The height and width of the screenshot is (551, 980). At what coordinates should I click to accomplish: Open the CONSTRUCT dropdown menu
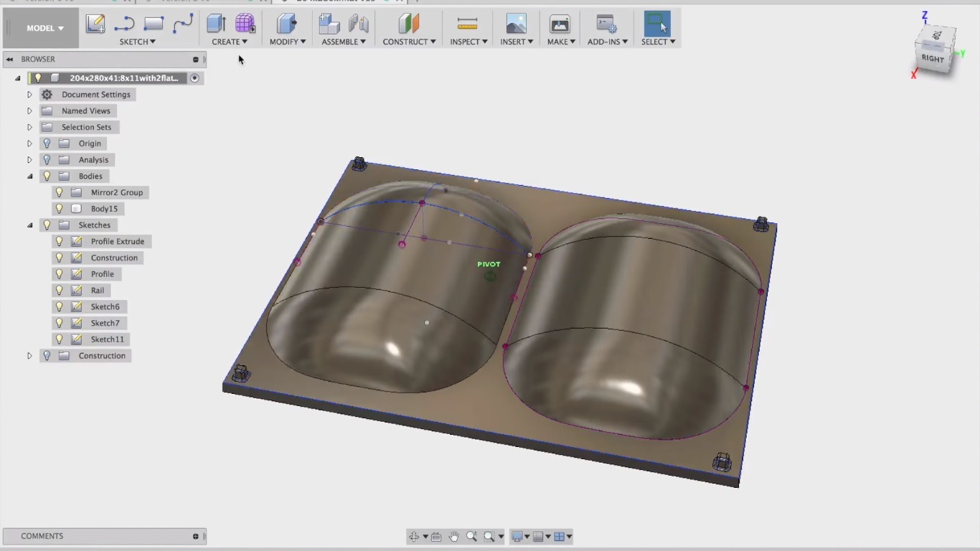409,42
